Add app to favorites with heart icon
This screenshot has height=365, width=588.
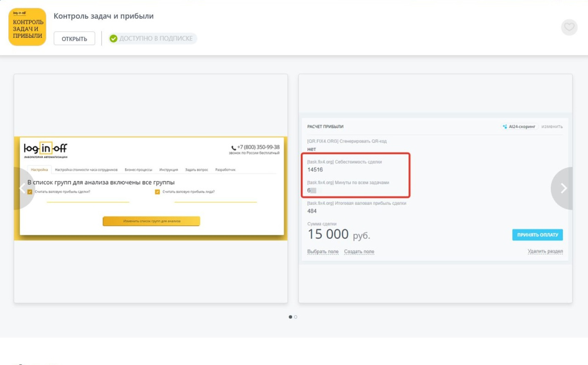569,27
